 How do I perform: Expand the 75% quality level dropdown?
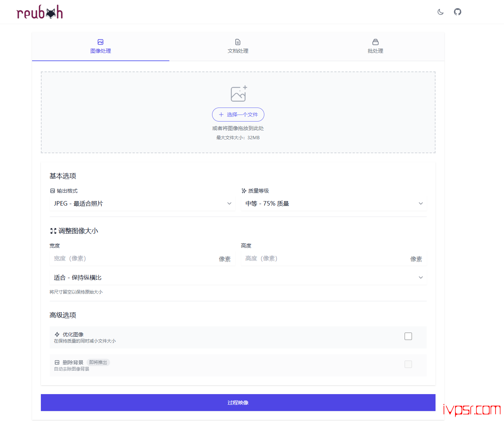point(334,204)
